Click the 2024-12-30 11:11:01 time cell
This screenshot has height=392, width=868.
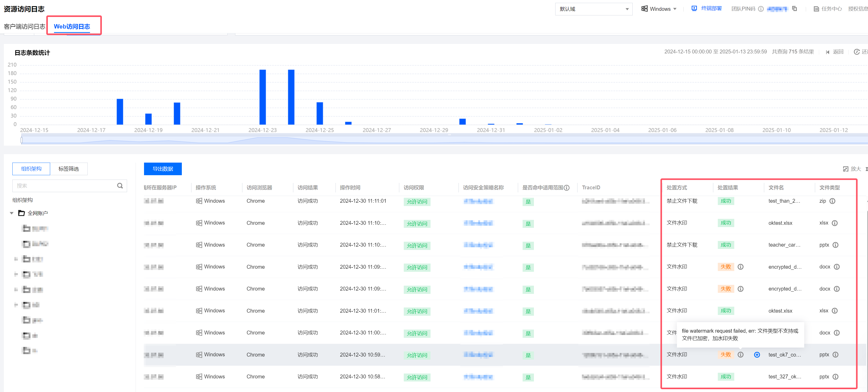(x=363, y=201)
